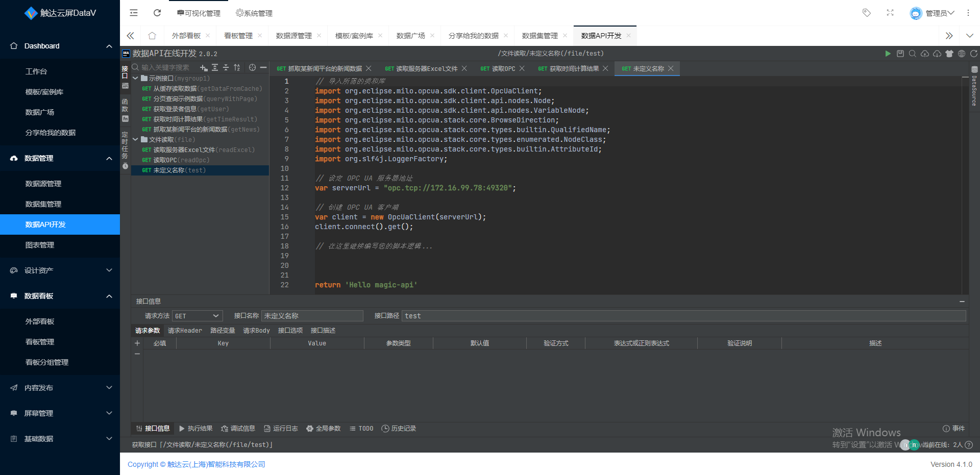The height and width of the screenshot is (475, 980).
Task: Open 数据集管理 in the sidebar
Action: click(x=43, y=204)
